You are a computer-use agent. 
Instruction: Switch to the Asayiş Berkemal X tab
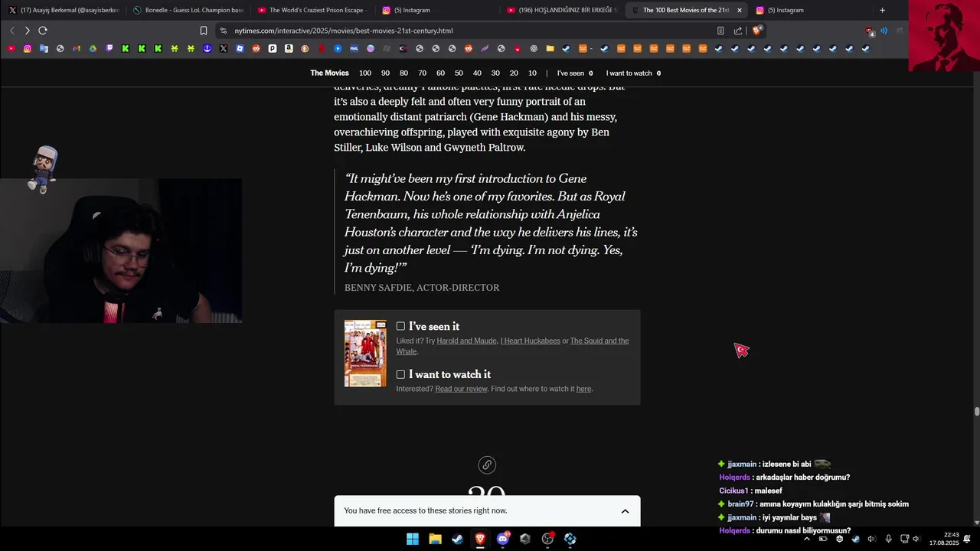tap(64, 10)
